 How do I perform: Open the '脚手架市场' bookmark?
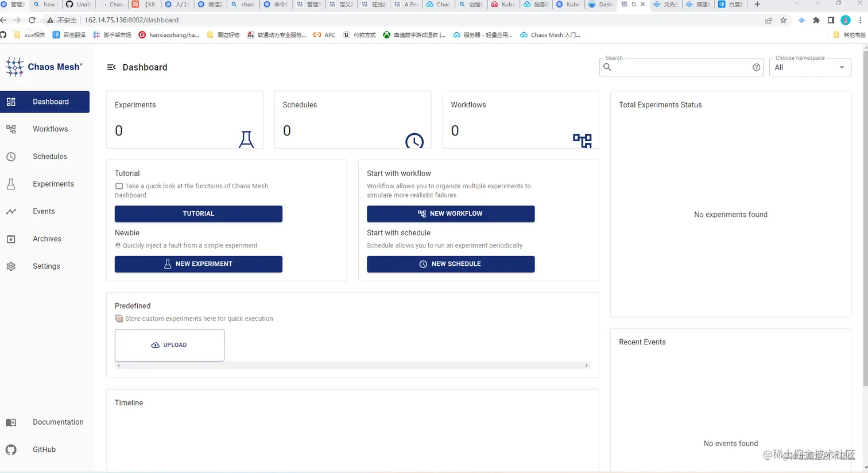pyautogui.click(x=112, y=35)
